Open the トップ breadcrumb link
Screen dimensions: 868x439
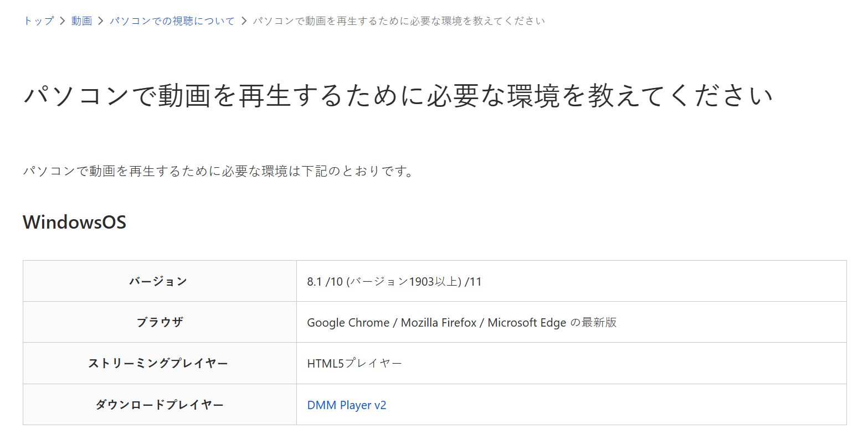pyautogui.click(x=37, y=20)
